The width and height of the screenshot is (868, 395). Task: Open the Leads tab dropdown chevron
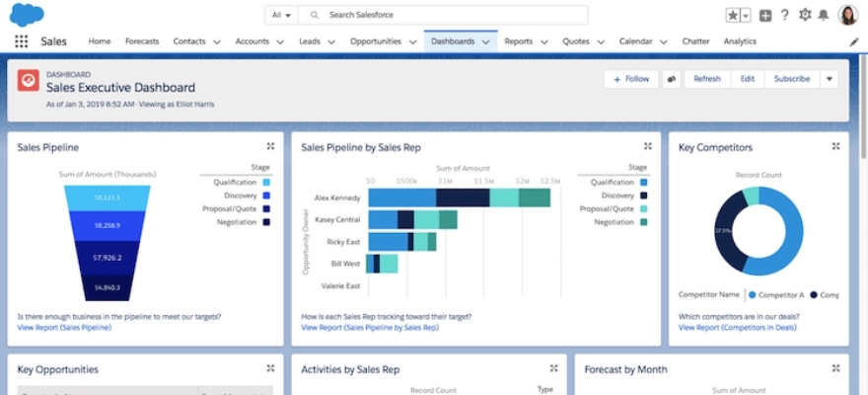pyautogui.click(x=331, y=42)
